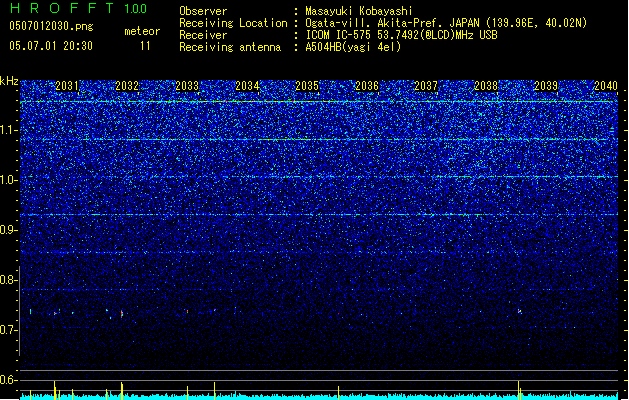
Task: Click the 2032 time marker
Action: click(x=127, y=86)
